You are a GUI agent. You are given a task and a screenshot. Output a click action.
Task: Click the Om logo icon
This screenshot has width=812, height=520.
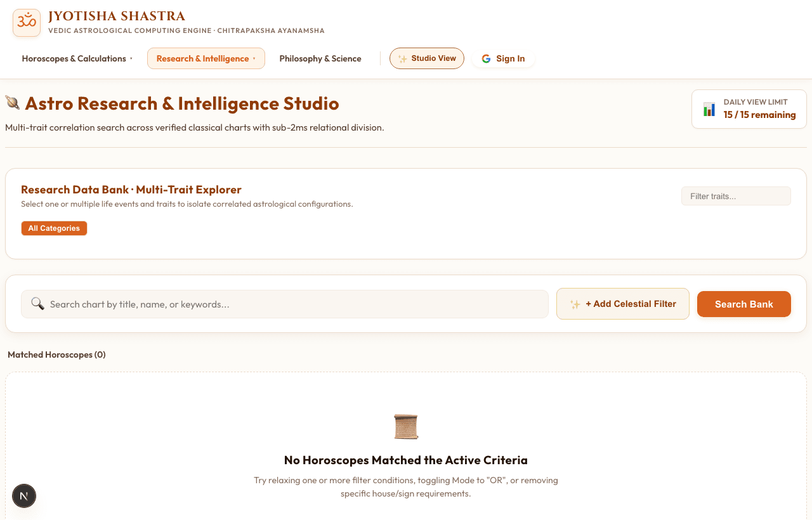pyautogui.click(x=27, y=23)
